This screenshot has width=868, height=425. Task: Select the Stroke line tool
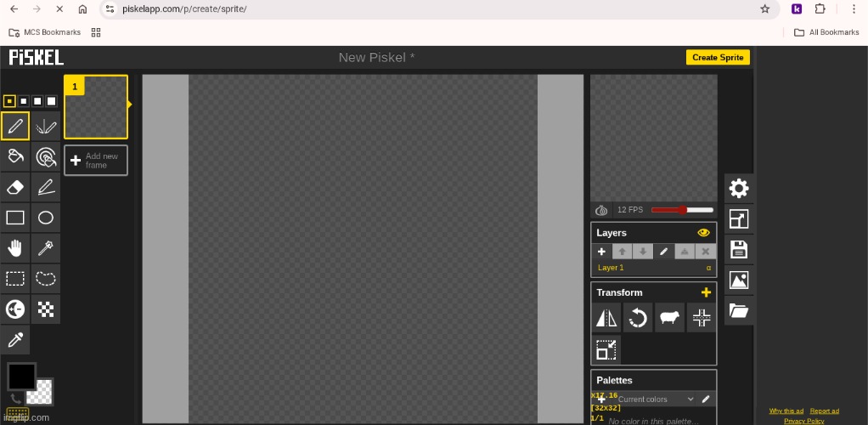[46, 187]
